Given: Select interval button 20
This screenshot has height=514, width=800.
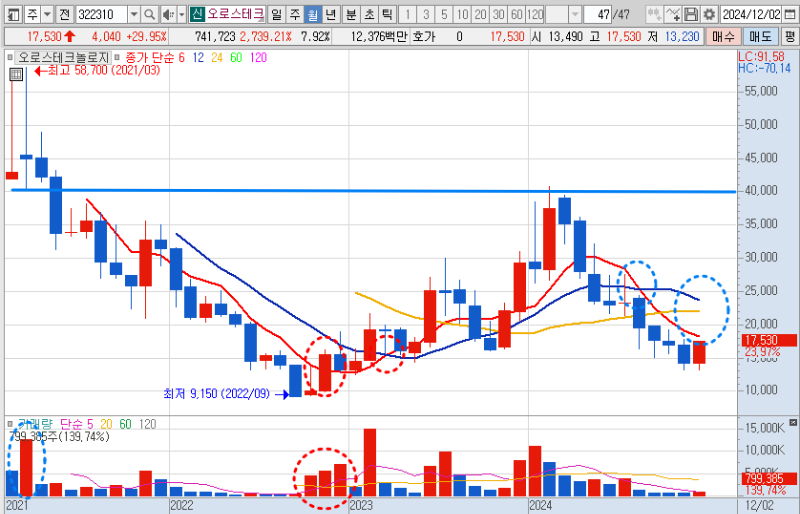Looking at the screenshot, I should (x=481, y=14).
